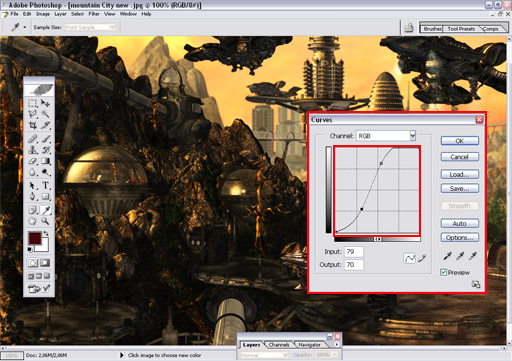Select the Eraser tool
512x361 pixels.
pyautogui.click(x=32, y=161)
